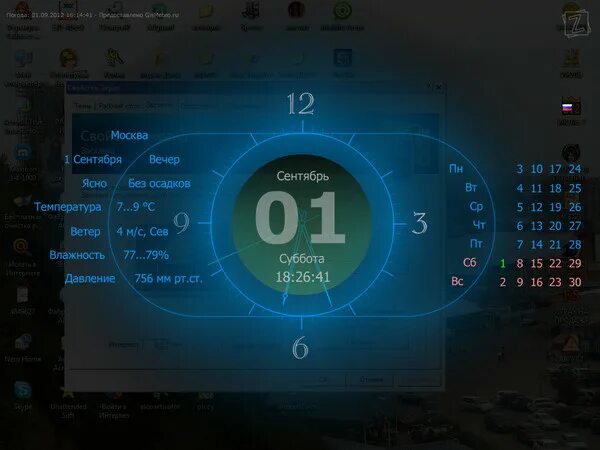
Task: Select calendar date 2
Action: coord(503,282)
